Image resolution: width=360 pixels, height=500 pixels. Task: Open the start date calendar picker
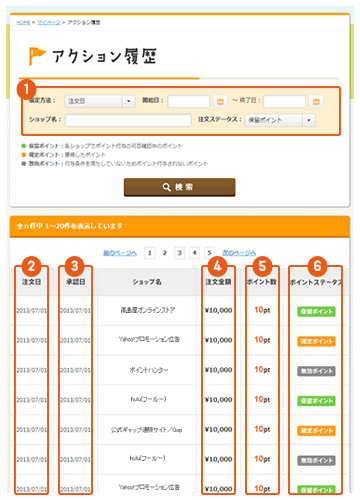coord(220,101)
